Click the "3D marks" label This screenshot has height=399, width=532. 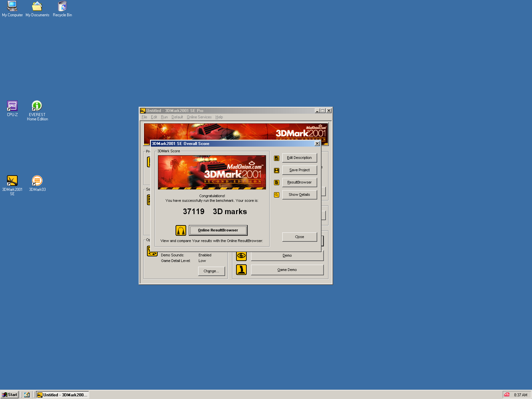230,211
